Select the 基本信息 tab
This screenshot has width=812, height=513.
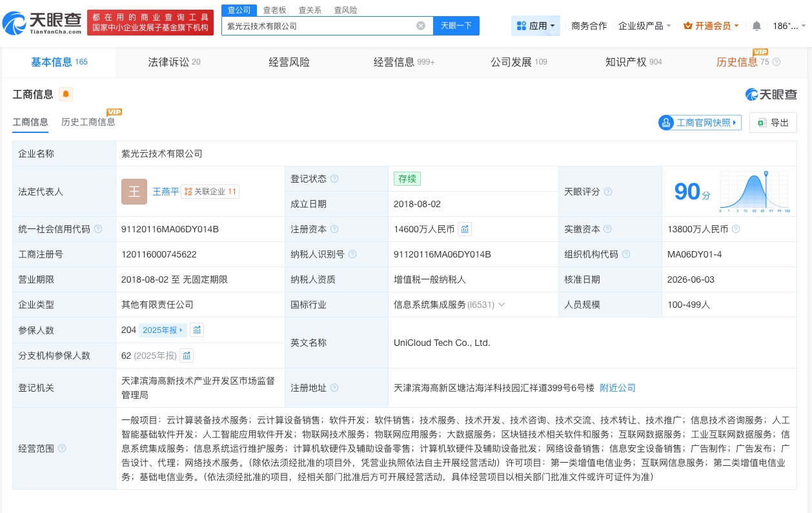pos(59,62)
